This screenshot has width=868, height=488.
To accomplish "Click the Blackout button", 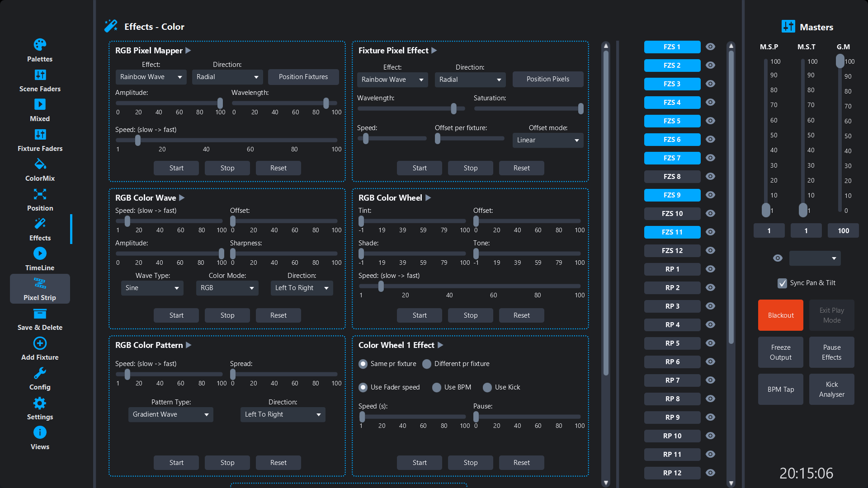I will (781, 315).
